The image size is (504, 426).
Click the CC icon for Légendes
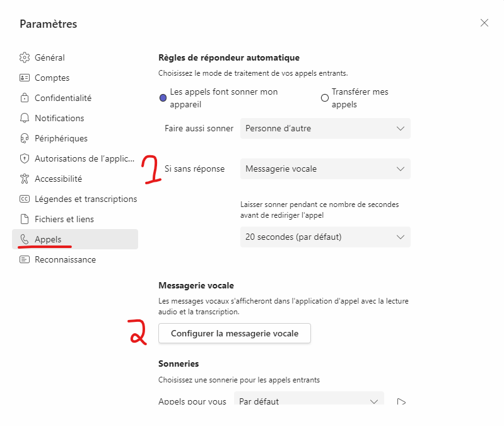coord(25,199)
